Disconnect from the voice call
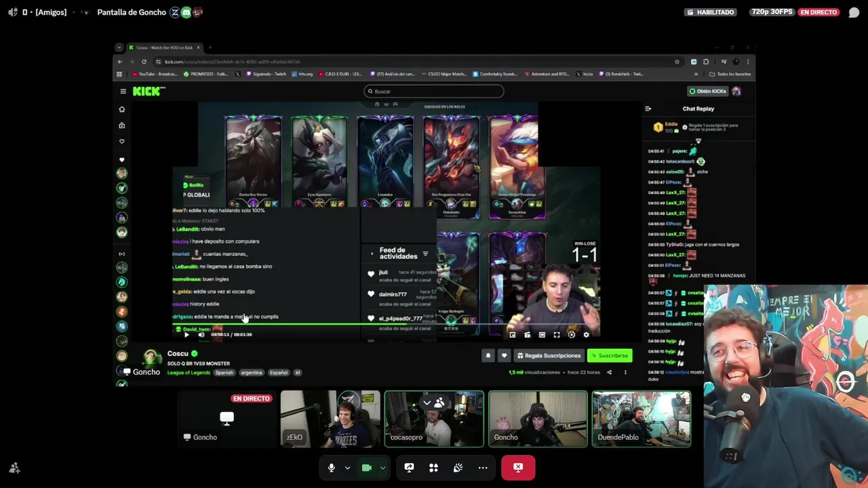 pyautogui.click(x=518, y=468)
